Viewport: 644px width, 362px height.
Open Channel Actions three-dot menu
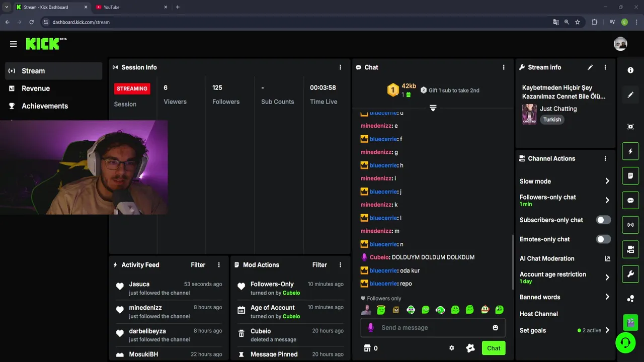pos(605,158)
